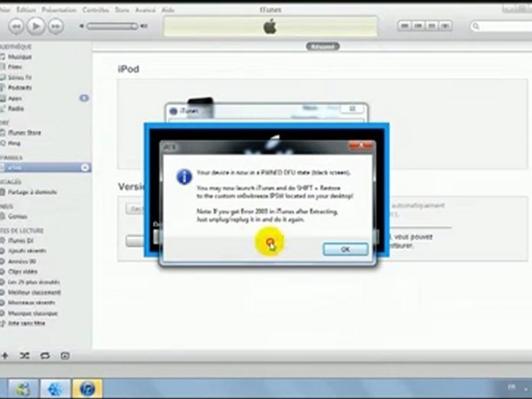Open the Édition menu
The height and width of the screenshot is (399, 532).
tap(26, 10)
